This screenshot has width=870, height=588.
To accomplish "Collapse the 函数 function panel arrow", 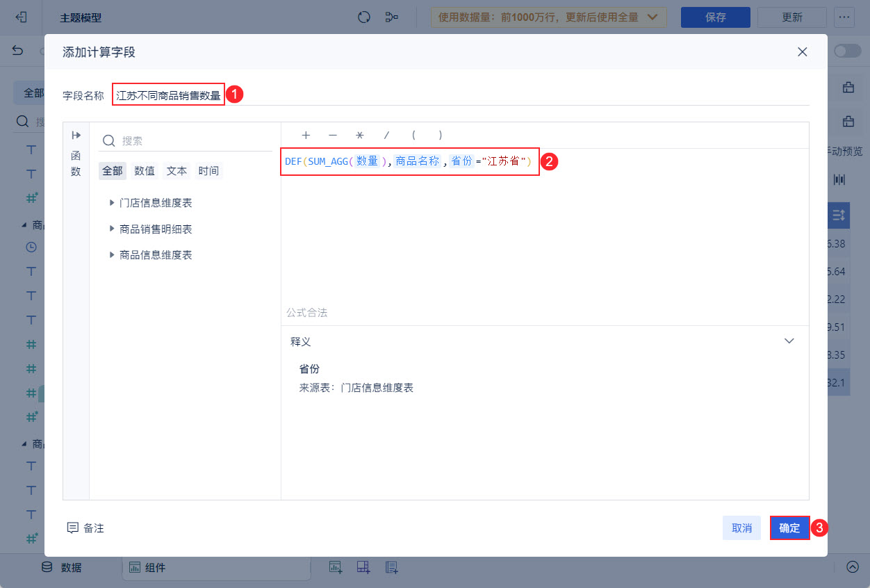I will 76,136.
